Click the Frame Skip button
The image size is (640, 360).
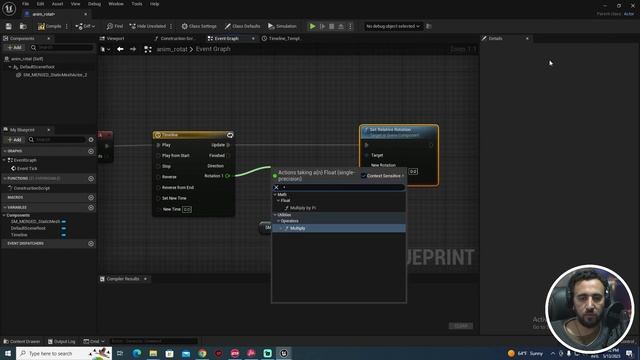click(322, 26)
